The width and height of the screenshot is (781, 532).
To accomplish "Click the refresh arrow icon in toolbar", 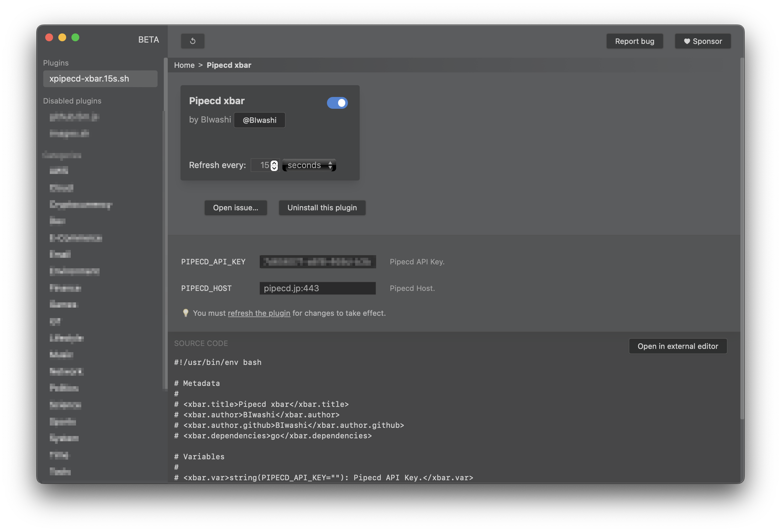I will (193, 41).
